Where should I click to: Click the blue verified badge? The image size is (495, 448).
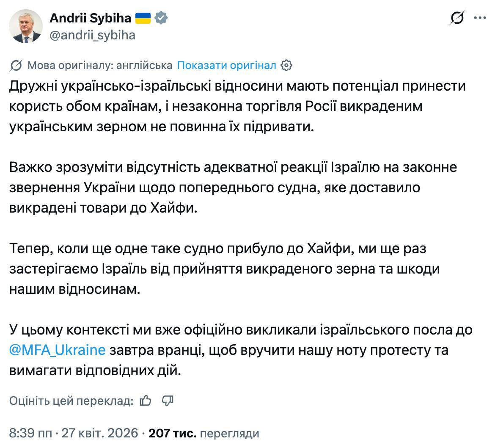(161, 18)
